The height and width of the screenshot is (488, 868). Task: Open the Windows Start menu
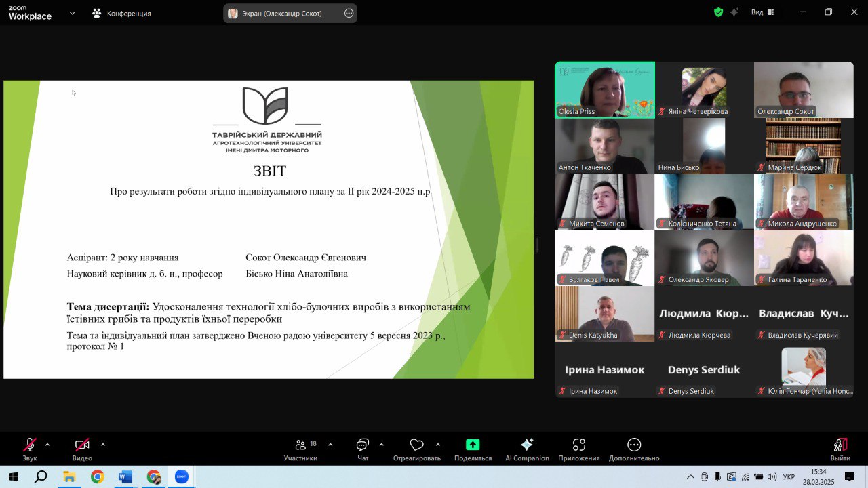13,477
